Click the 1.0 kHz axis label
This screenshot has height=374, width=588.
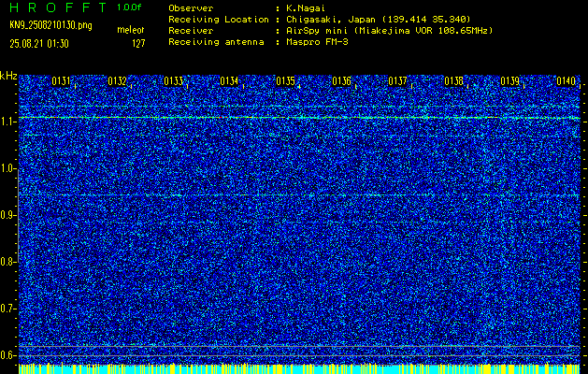[x=7, y=169]
